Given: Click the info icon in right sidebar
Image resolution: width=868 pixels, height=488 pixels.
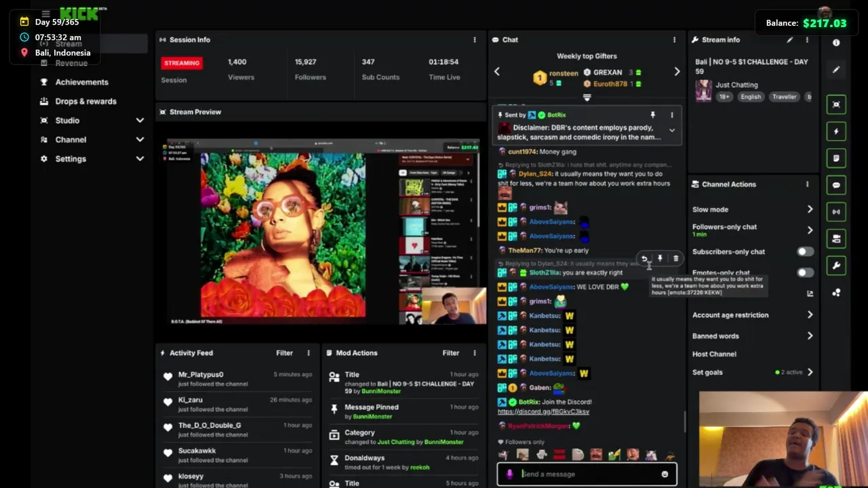Looking at the screenshot, I should [836, 43].
